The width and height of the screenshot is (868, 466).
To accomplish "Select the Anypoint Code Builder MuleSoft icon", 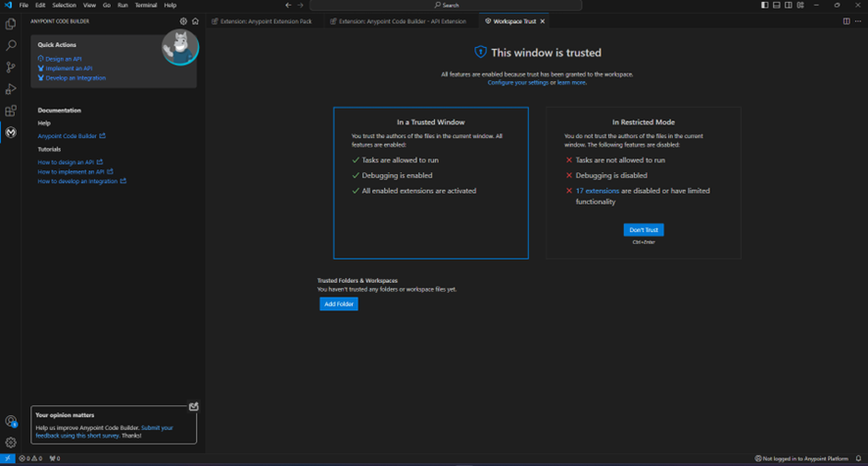I will coord(11,132).
